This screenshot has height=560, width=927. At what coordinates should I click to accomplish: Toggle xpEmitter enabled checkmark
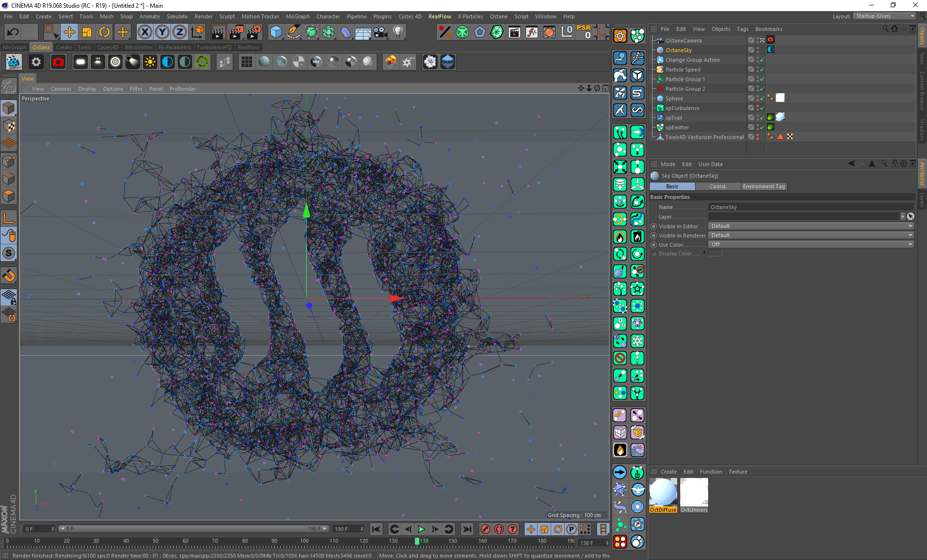pos(762,127)
